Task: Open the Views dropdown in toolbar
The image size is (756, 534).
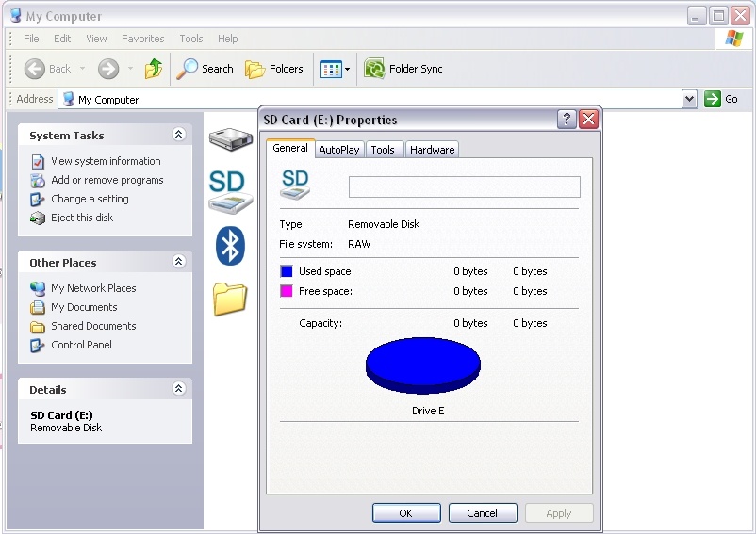Action: coord(335,70)
